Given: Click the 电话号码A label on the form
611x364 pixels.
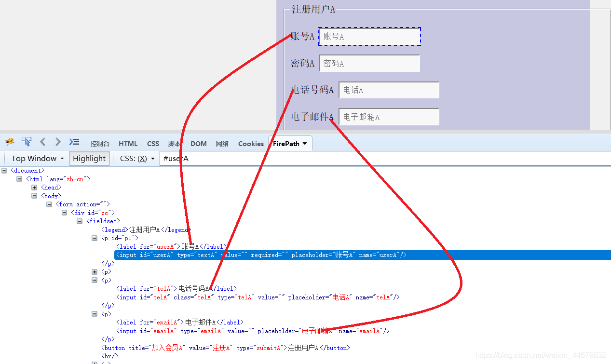Looking at the screenshot, I should 312,90.
